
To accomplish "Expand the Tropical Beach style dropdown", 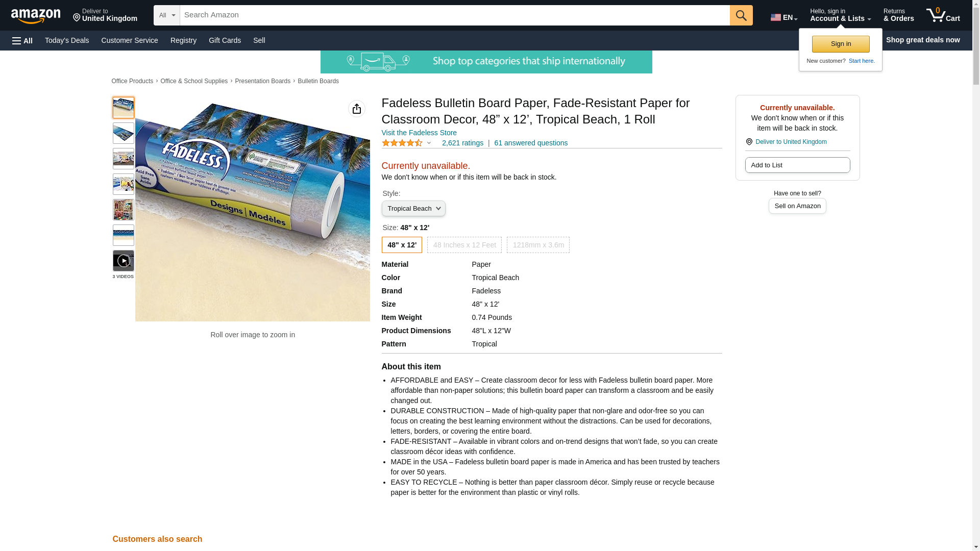I will pos(413,208).
